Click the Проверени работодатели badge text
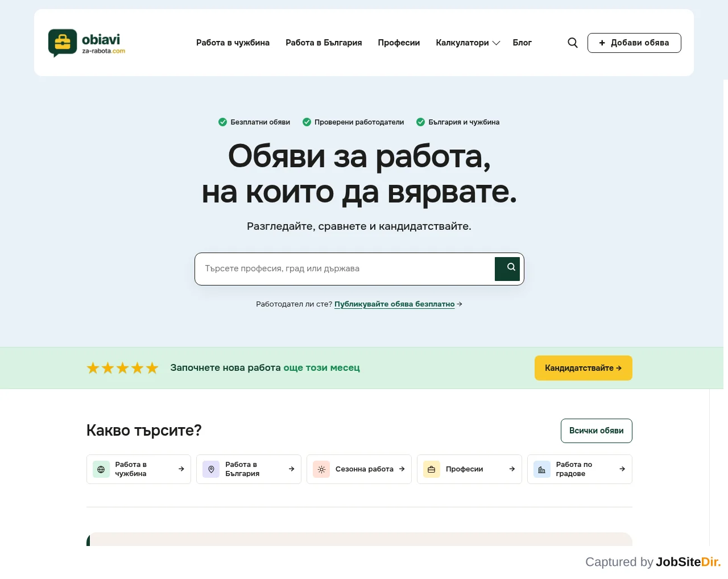728x579 pixels. pyautogui.click(x=359, y=122)
